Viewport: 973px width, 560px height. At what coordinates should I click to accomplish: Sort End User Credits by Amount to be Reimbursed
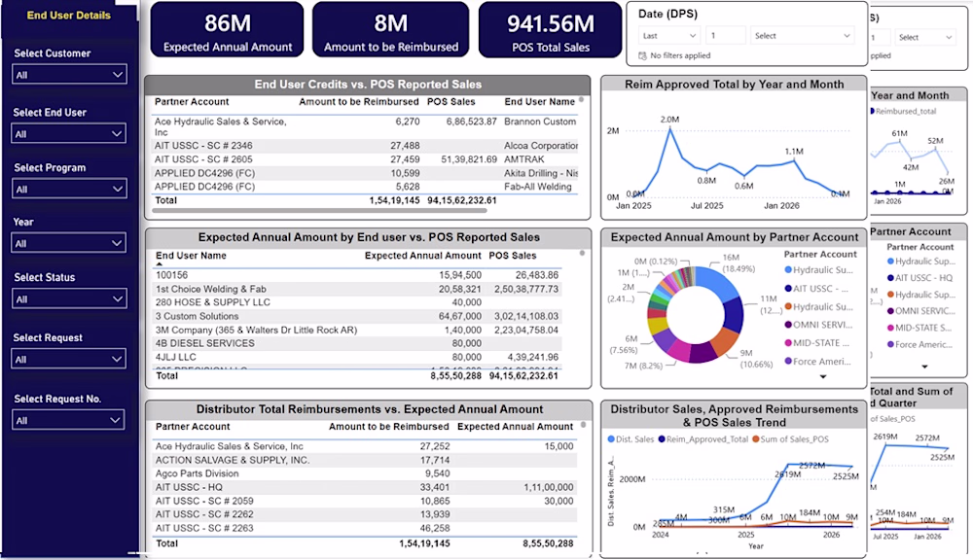[359, 102]
